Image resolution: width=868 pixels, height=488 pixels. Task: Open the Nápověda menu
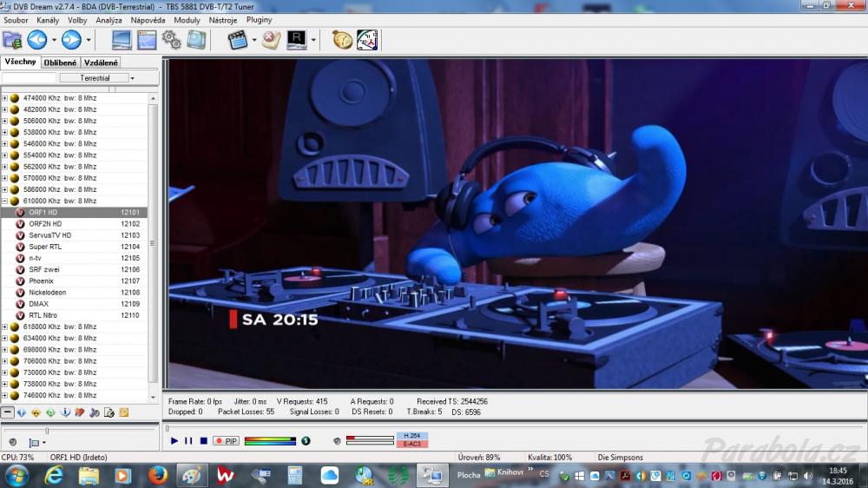(148, 20)
